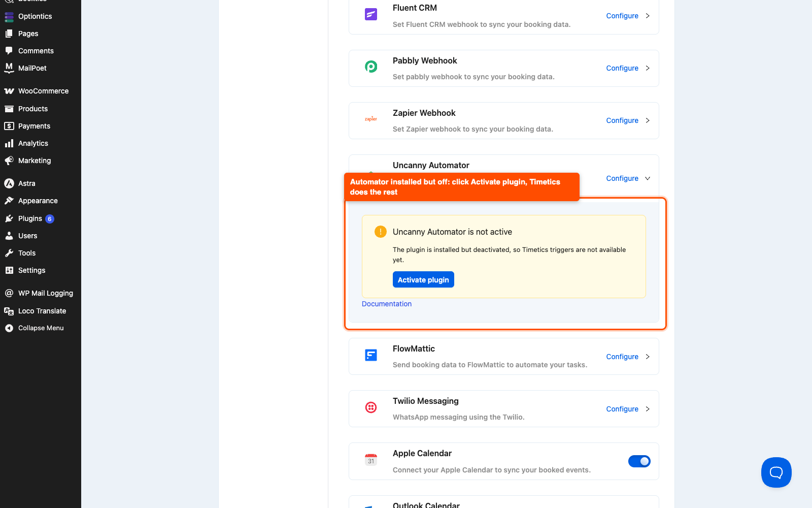Click the WooCommerce logo icon
This screenshot has height=508, width=812.
click(9, 91)
